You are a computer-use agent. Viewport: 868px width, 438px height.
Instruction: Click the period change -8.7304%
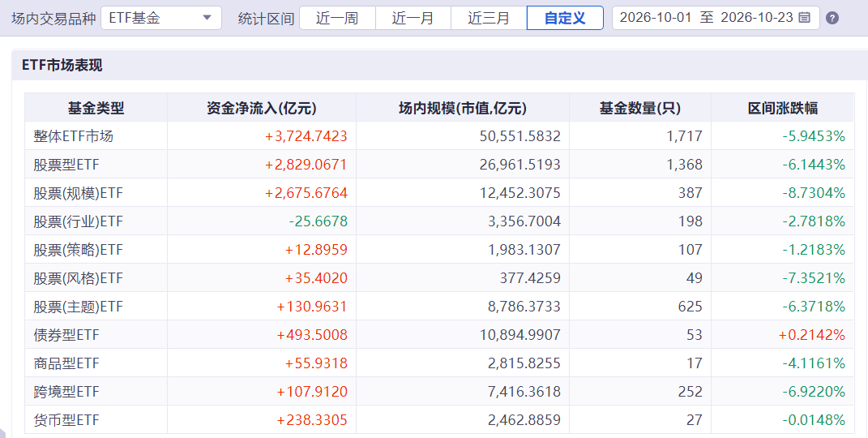pyautogui.click(x=814, y=193)
